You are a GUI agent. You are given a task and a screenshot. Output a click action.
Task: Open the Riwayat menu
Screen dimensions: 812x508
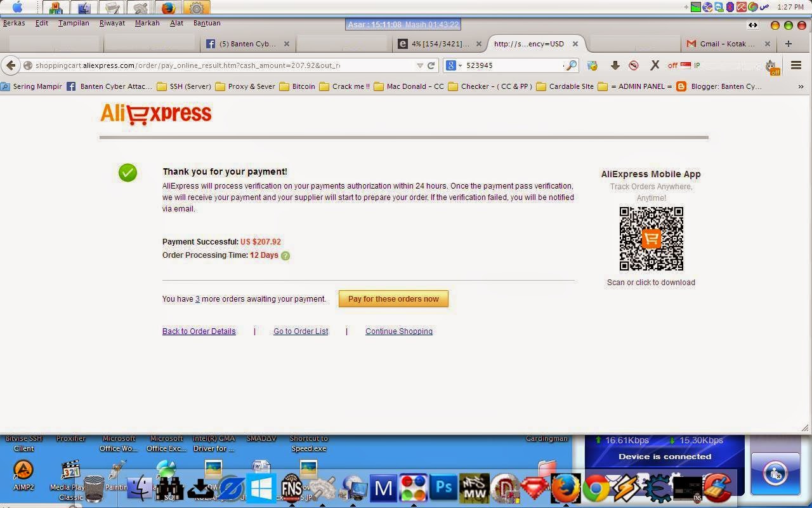tap(112, 23)
